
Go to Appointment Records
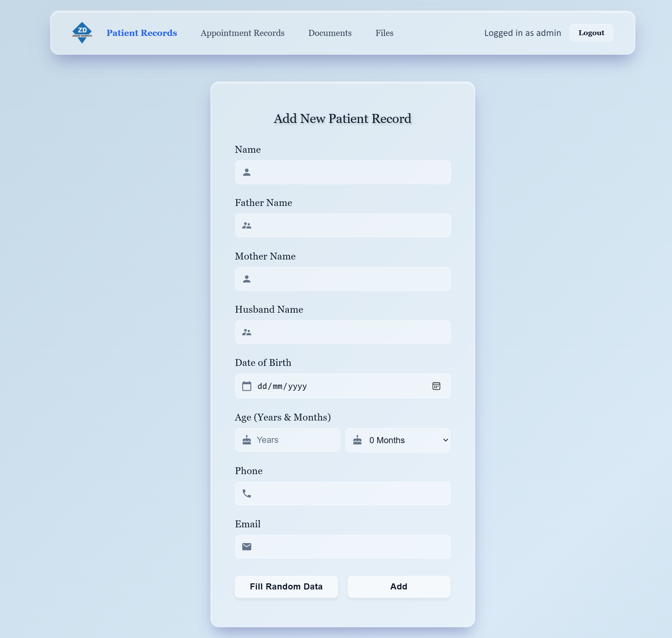click(242, 33)
